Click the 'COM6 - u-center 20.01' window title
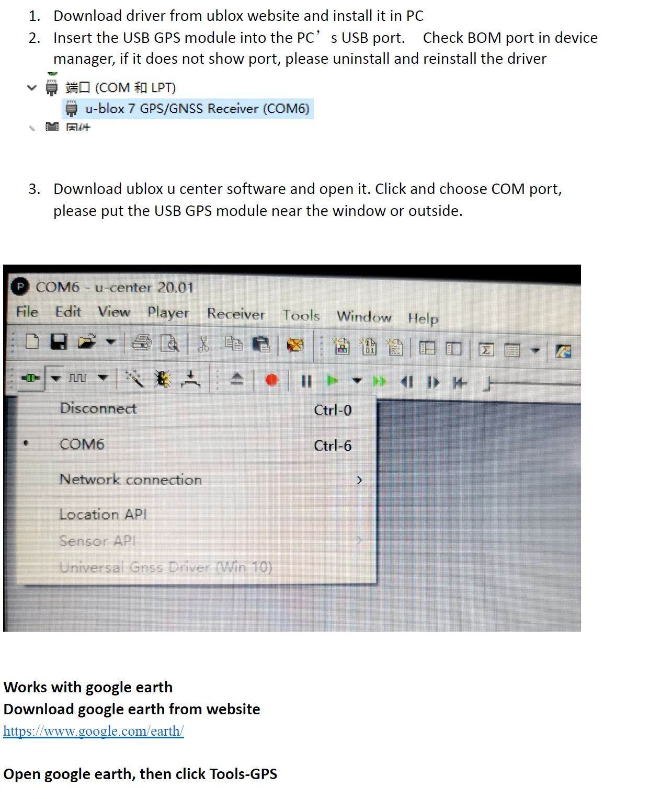 coord(115,287)
